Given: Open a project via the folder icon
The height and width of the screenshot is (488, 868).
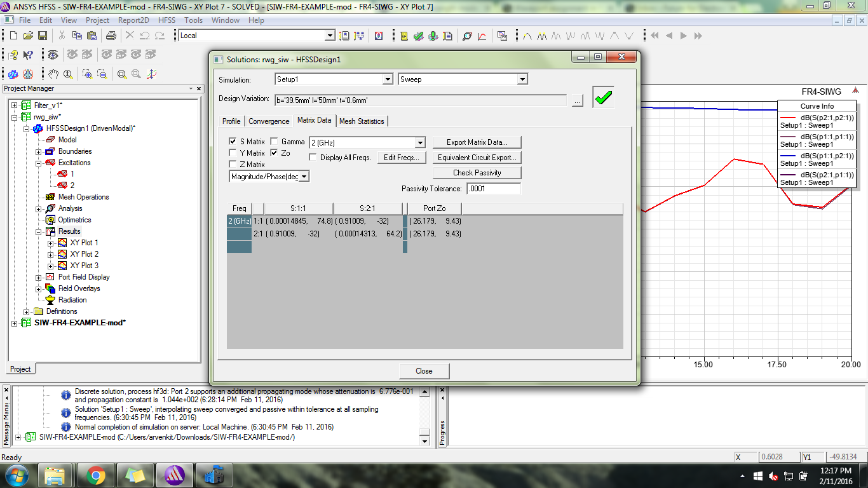Looking at the screenshot, I should (28, 36).
